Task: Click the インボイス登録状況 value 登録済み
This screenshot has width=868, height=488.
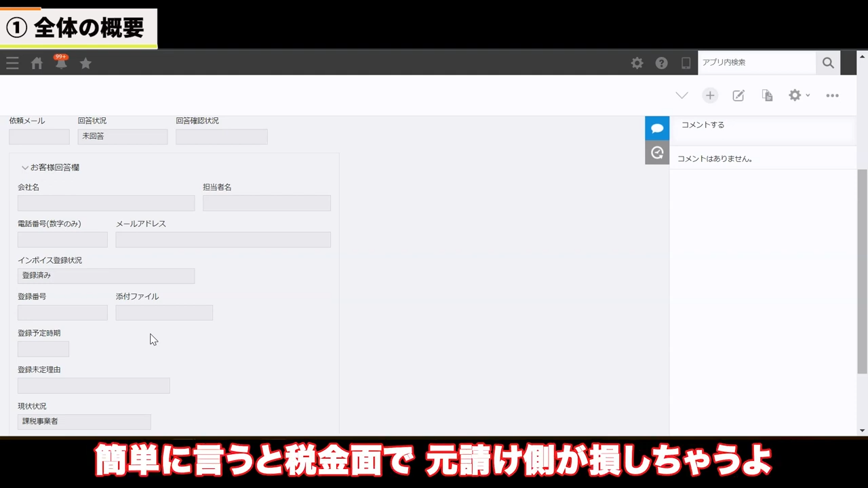Action: [x=106, y=276]
